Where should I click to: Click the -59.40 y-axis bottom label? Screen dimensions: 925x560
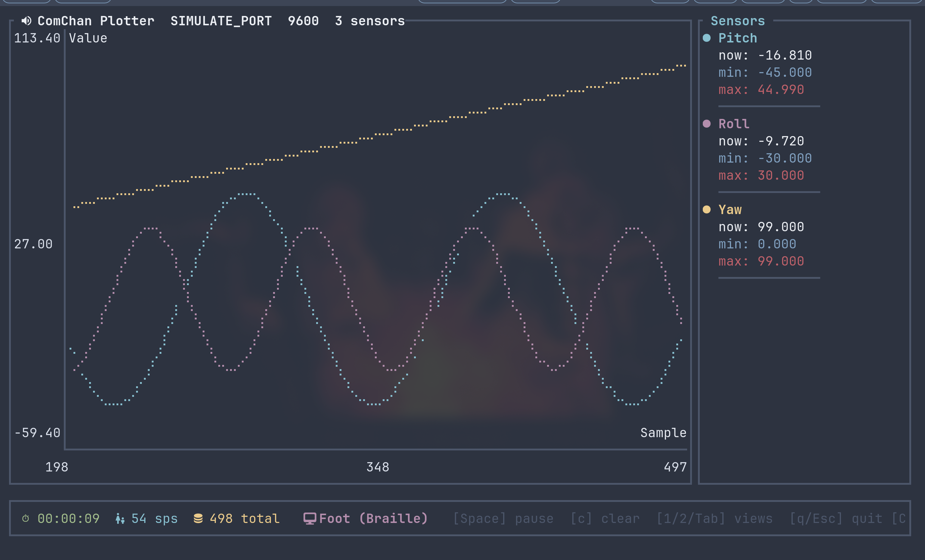click(37, 433)
